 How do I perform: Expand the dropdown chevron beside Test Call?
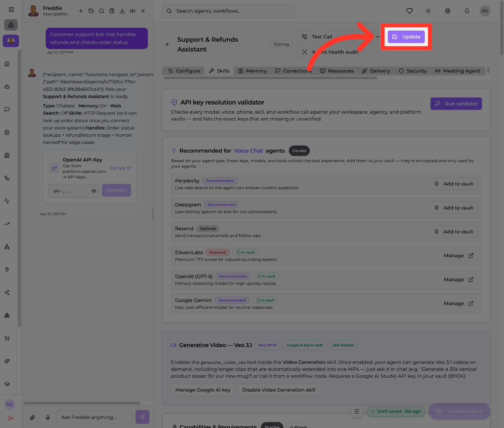[x=378, y=36]
